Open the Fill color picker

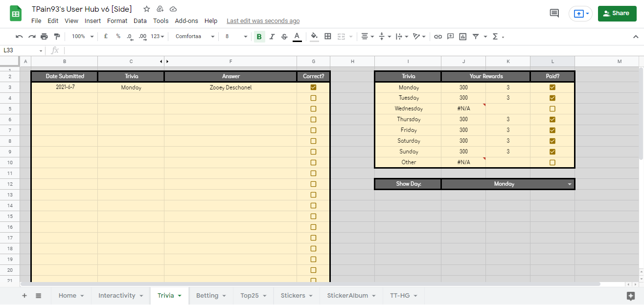tap(314, 37)
